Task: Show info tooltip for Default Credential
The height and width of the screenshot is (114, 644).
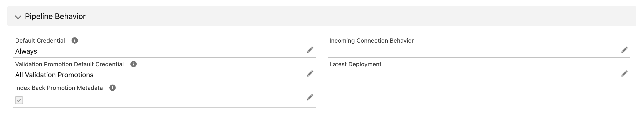Action: click(x=74, y=40)
